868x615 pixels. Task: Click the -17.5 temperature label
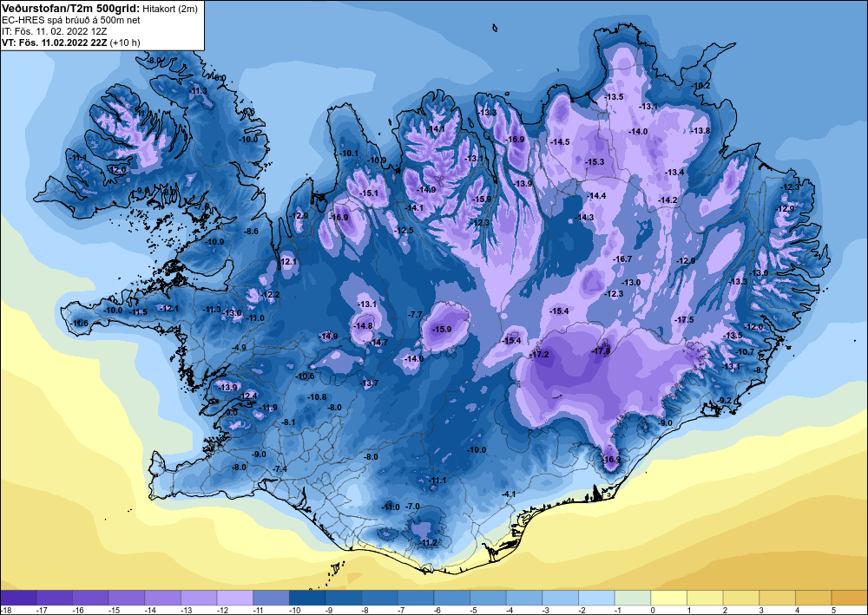point(684,320)
